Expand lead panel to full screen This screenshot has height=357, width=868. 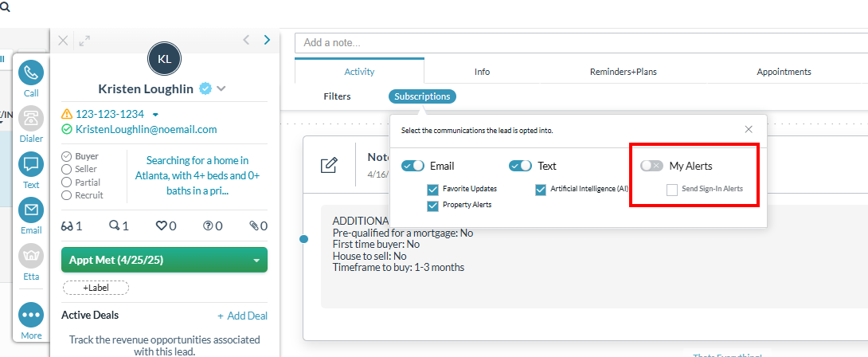tap(84, 41)
